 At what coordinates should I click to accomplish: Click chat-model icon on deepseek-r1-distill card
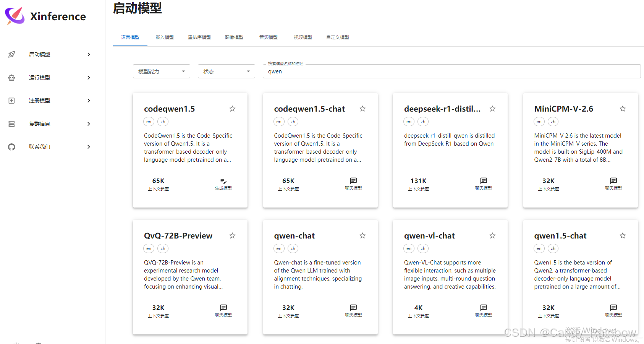pyautogui.click(x=484, y=180)
